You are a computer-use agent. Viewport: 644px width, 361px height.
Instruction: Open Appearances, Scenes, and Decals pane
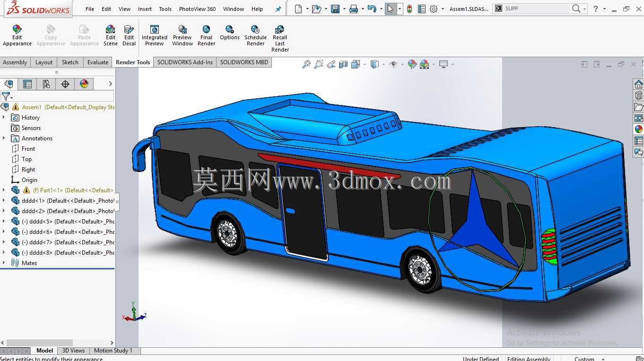point(638,129)
